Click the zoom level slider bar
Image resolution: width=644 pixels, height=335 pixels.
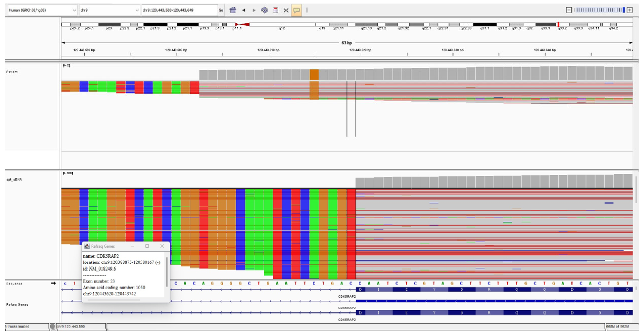pyautogui.click(x=599, y=10)
